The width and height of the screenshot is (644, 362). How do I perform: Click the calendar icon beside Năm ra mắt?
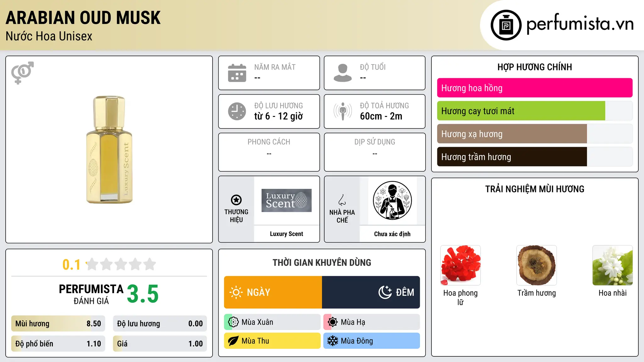point(237,73)
